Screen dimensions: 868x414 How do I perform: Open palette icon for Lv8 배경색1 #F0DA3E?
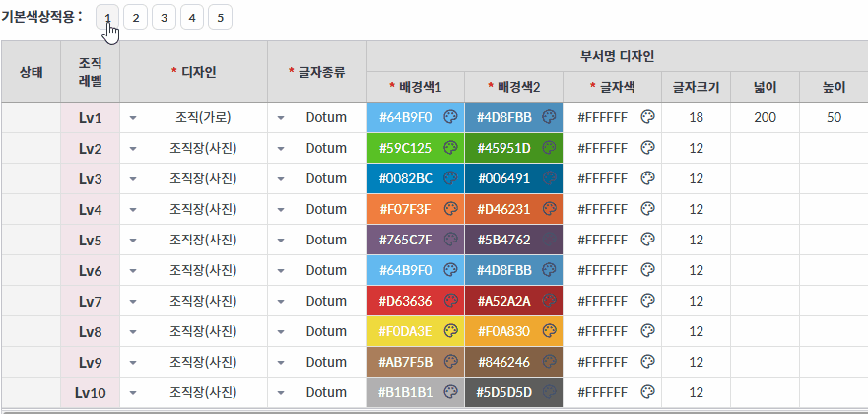451,331
